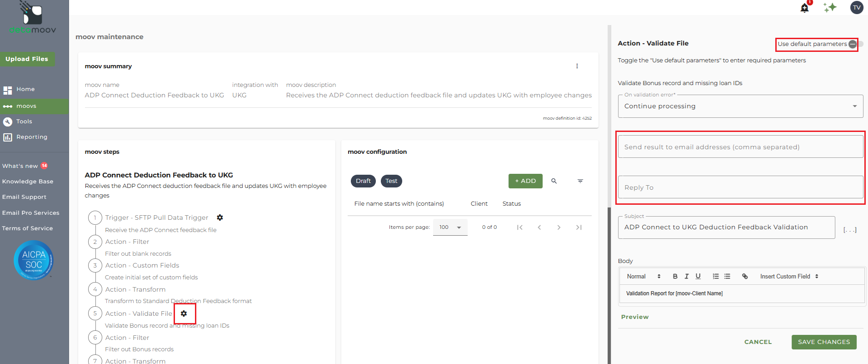Select step 4 Action - Transform
Screen dimensions: 868x364
[x=135, y=289]
